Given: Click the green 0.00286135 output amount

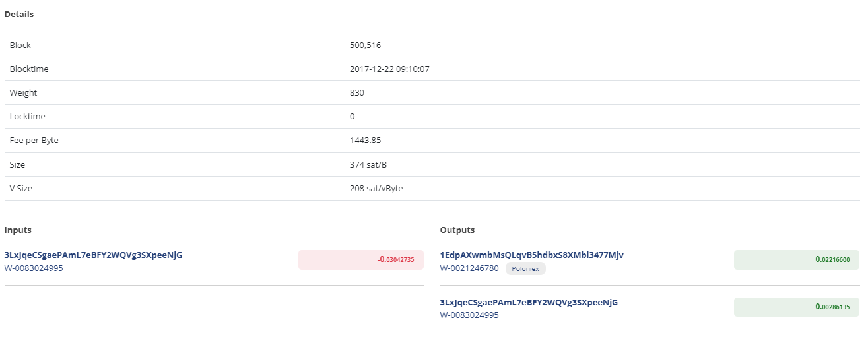Looking at the screenshot, I should tap(797, 307).
